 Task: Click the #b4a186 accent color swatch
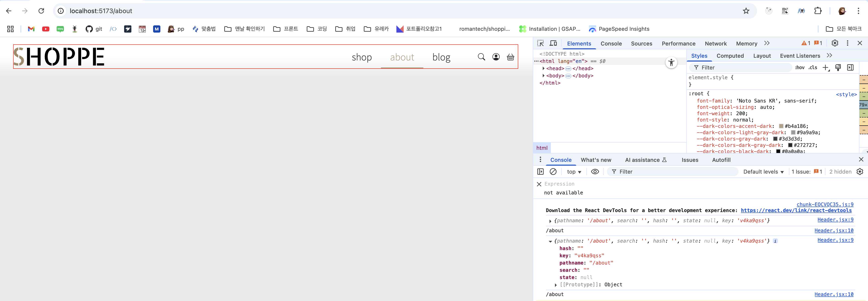781,126
